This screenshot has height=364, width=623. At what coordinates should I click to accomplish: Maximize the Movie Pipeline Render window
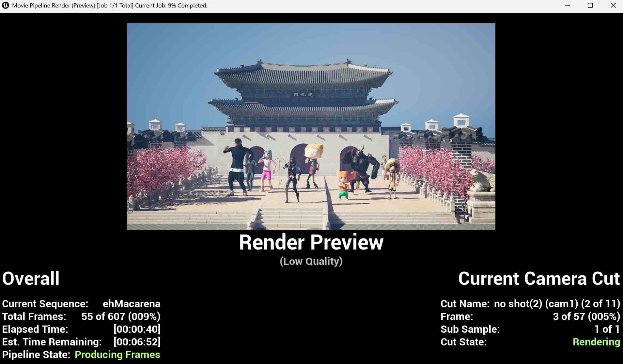589,5
